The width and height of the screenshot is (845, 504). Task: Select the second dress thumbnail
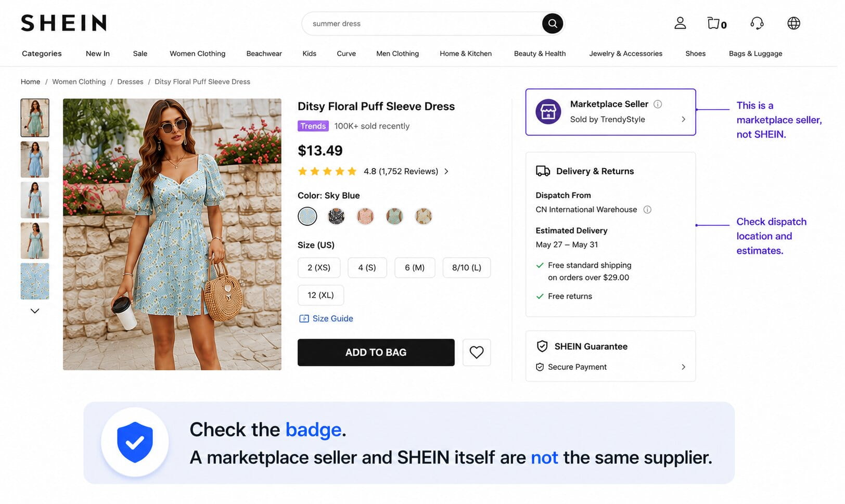point(35,160)
